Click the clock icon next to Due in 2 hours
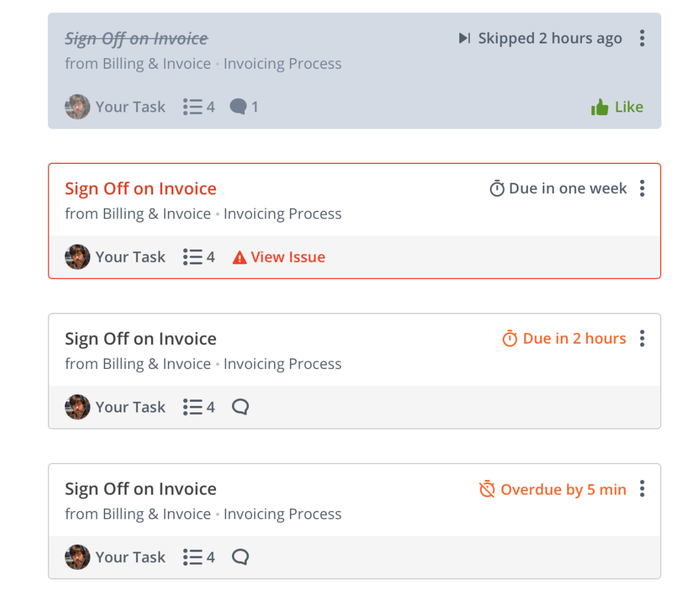This screenshot has width=700, height=598. pos(511,338)
